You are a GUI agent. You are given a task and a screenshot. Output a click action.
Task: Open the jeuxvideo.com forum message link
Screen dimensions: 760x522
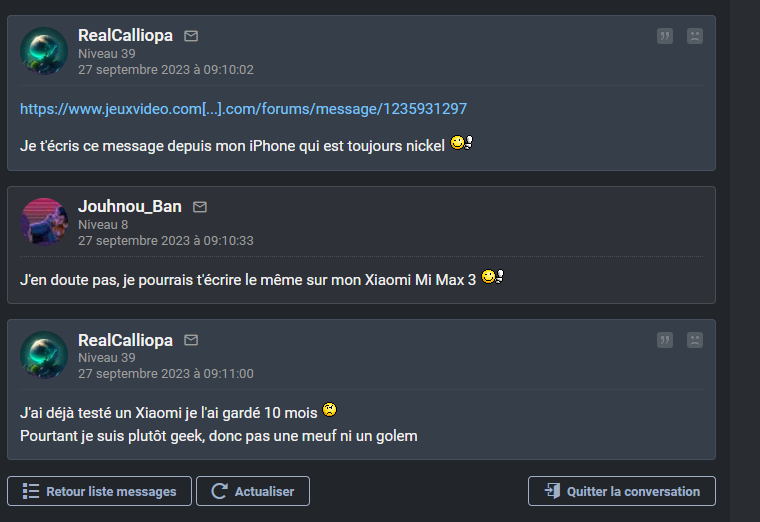click(243, 108)
